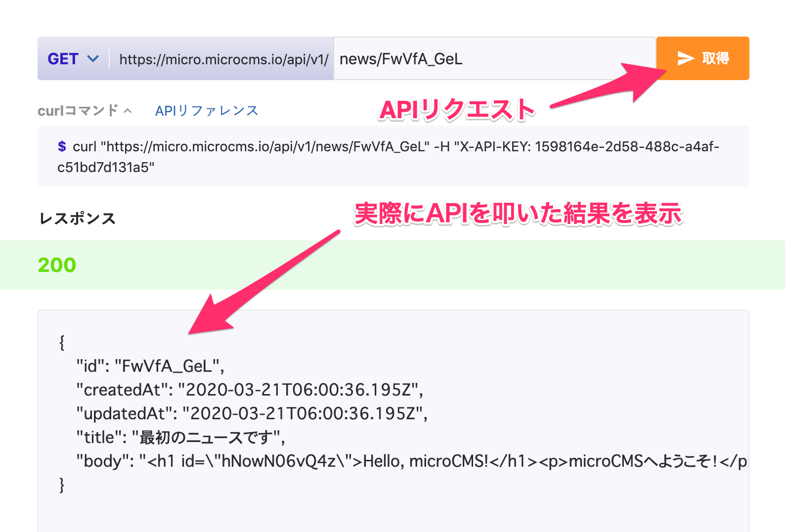Open the GET method dropdown
The height and width of the screenshot is (532, 785).
click(x=73, y=59)
